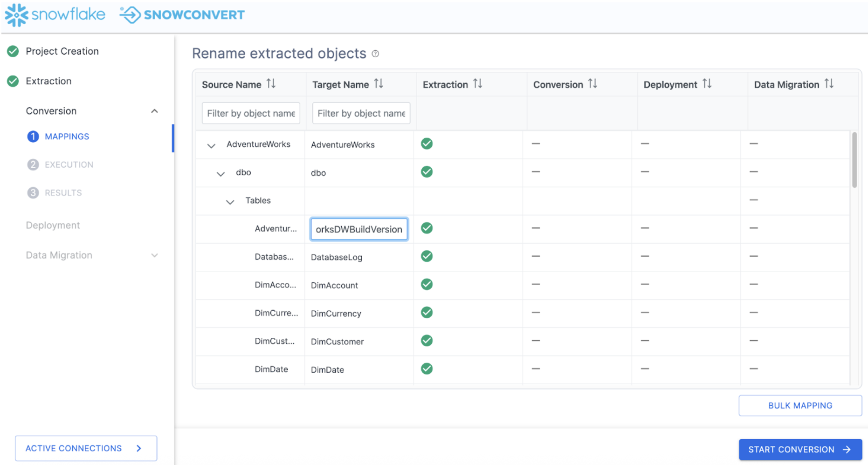Collapse the Conversion section in the sidebar

click(154, 111)
